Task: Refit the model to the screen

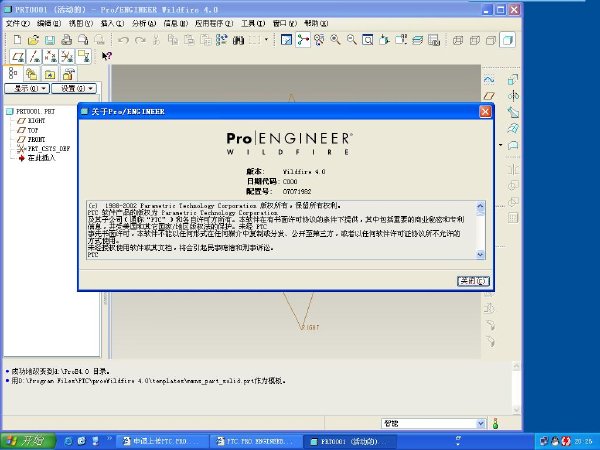Action: tap(368, 40)
